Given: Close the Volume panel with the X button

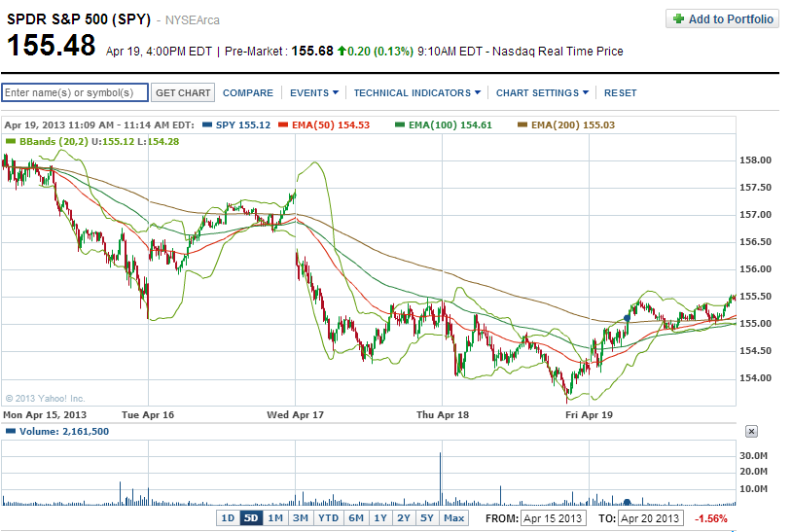Looking at the screenshot, I should 751,432.
